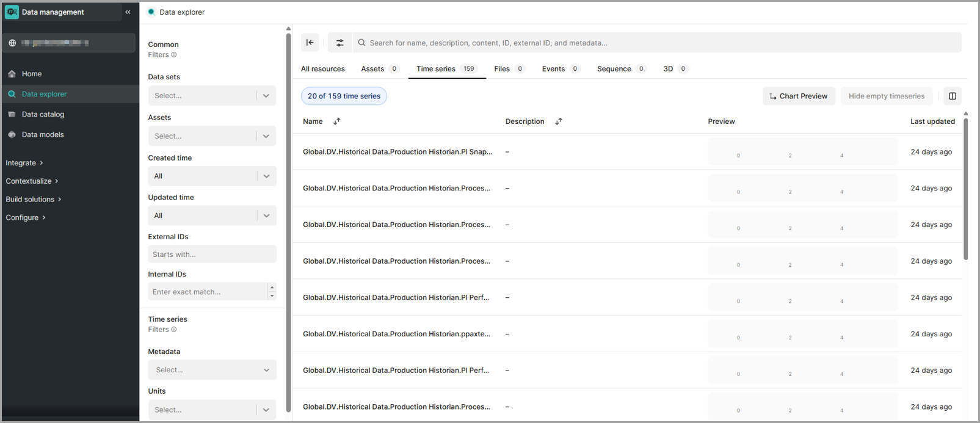The image size is (980, 423).
Task: Expand the Configure menu
Action: (26, 218)
